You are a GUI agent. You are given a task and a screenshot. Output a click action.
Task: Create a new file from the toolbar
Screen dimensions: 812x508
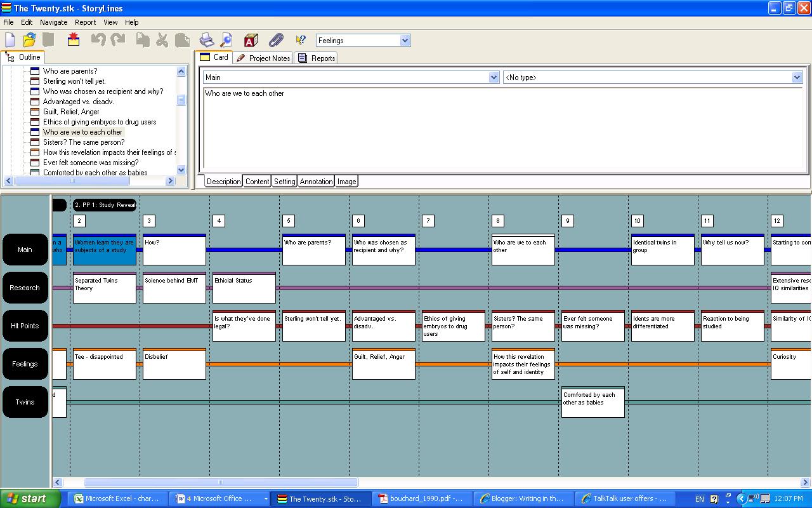point(10,40)
